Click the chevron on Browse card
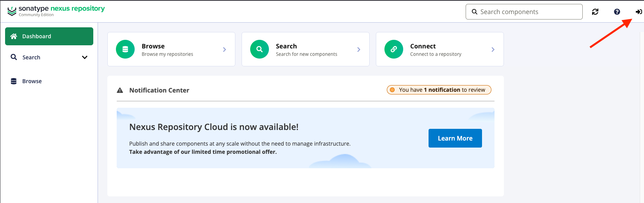The image size is (644, 203). click(x=224, y=50)
